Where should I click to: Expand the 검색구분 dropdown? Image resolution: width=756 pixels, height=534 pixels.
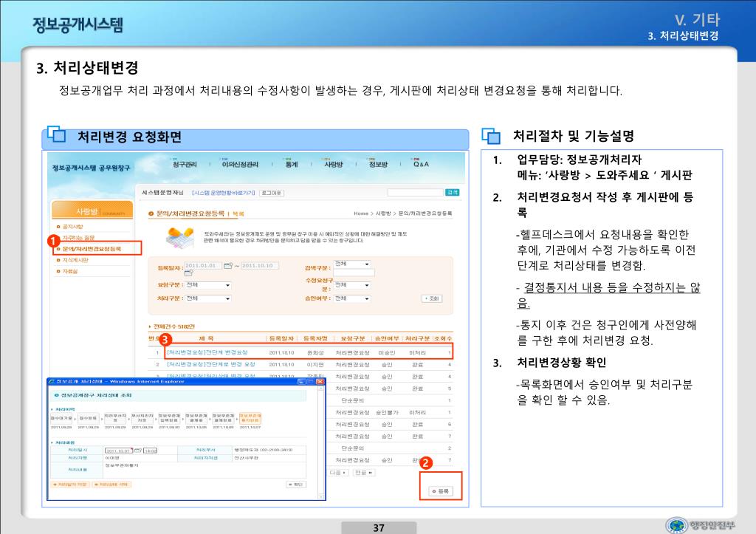pyautogui.click(x=352, y=264)
